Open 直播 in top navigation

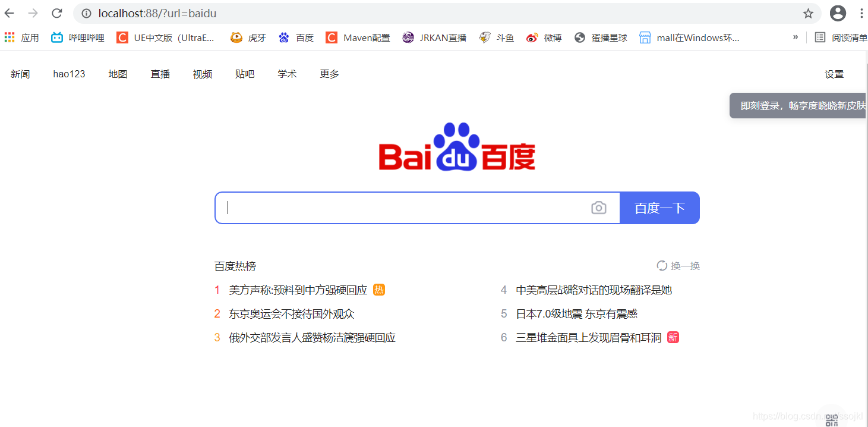tap(160, 74)
